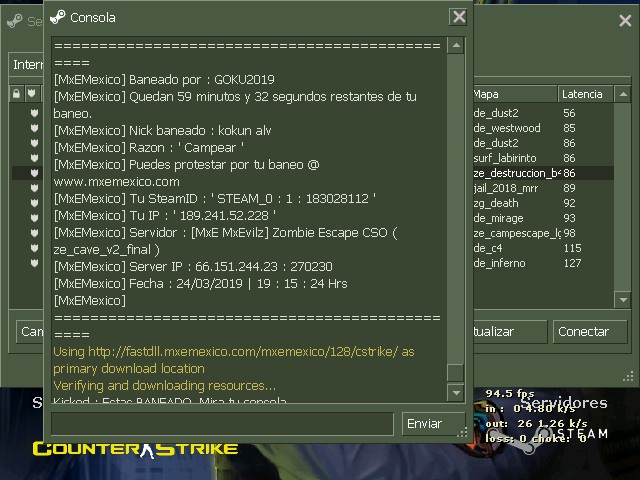The height and width of the screenshot is (480, 640).
Task: Click the Conectar button
Action: [x=590, y=331]
